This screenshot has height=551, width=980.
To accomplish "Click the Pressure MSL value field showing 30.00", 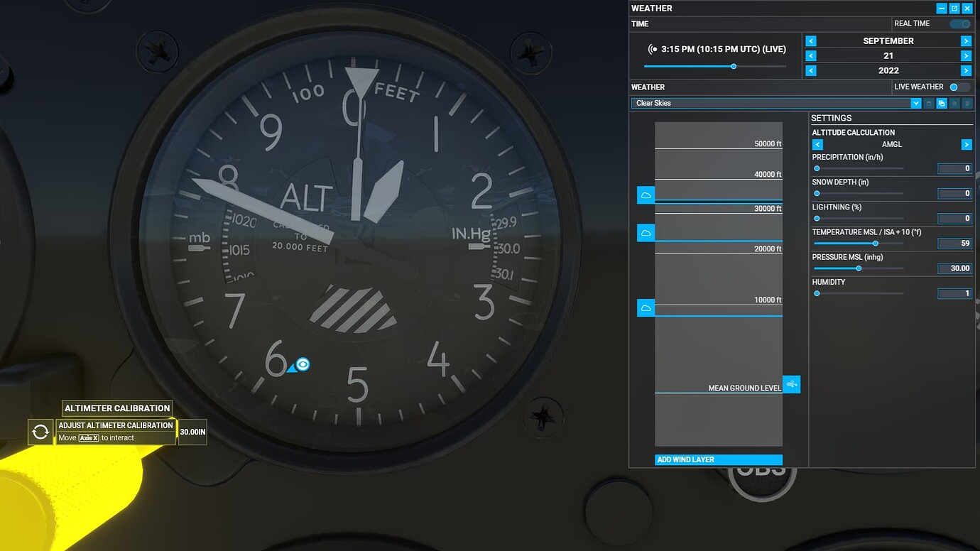I will point(954,268).
